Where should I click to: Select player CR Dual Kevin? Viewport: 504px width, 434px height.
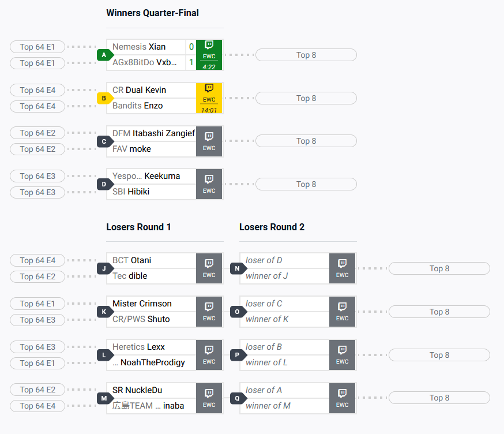click(139, 90)
